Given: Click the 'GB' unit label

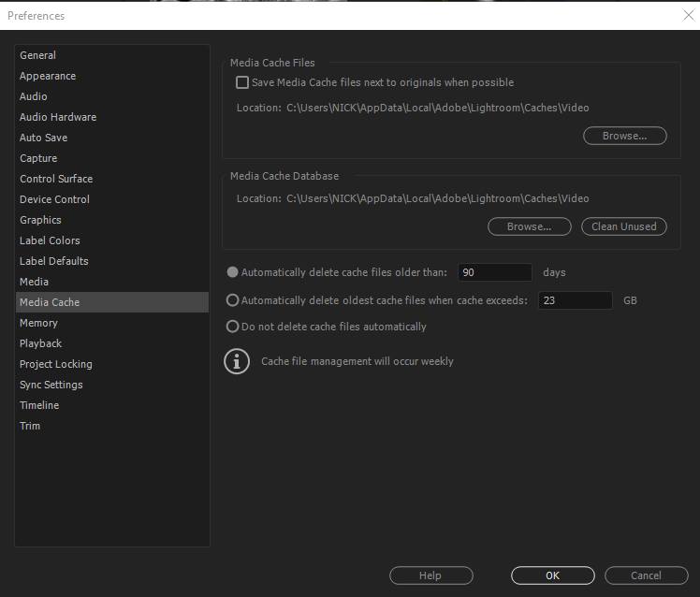Looking at the screenshot, I should click(630, 300).
